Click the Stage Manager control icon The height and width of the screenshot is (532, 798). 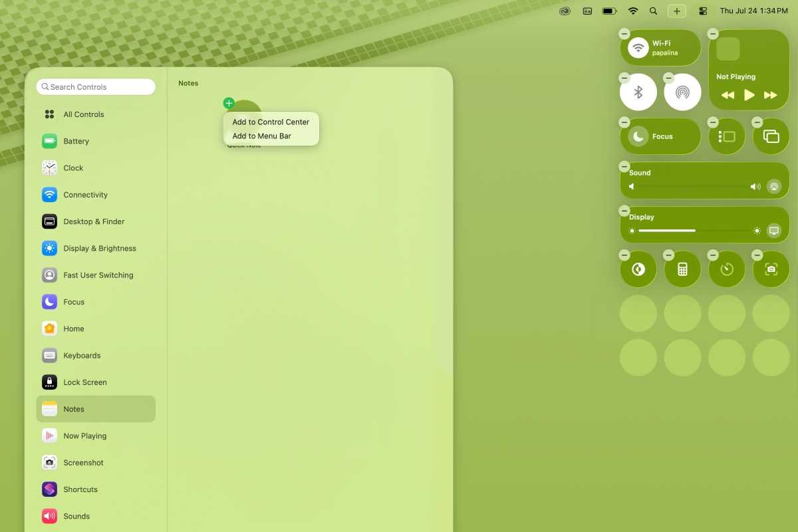(x=727, y=136)
